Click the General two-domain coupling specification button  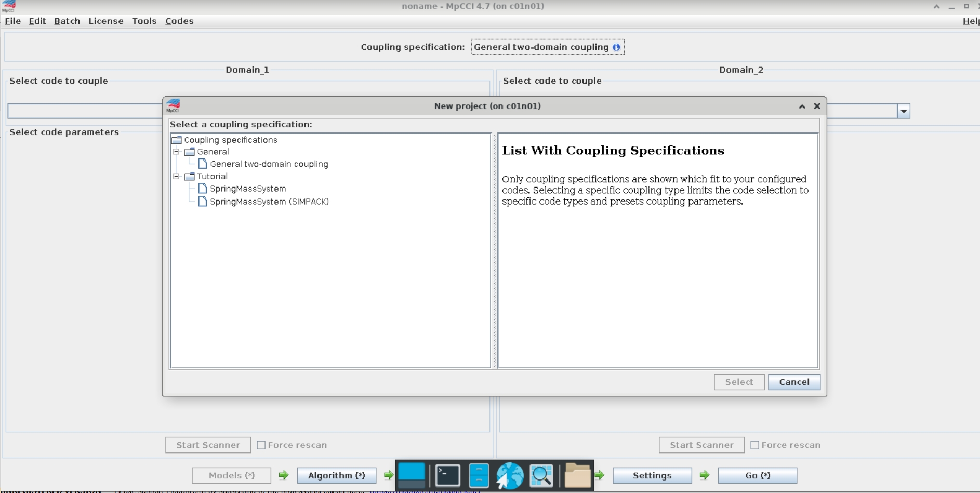(x=548, y=47)
